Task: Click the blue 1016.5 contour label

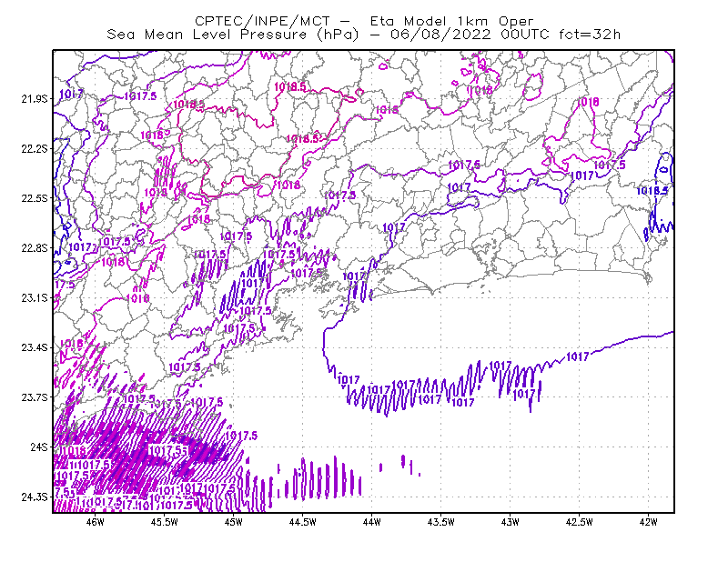Action: pos(652,191)
